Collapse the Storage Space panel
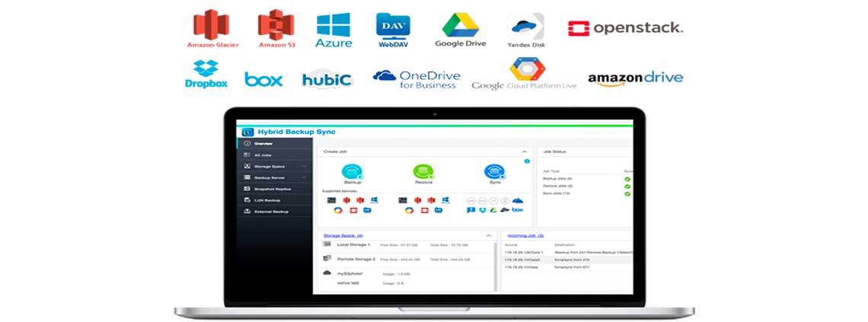The height and width of the screenshot is (322, 868). click(488, 236)
